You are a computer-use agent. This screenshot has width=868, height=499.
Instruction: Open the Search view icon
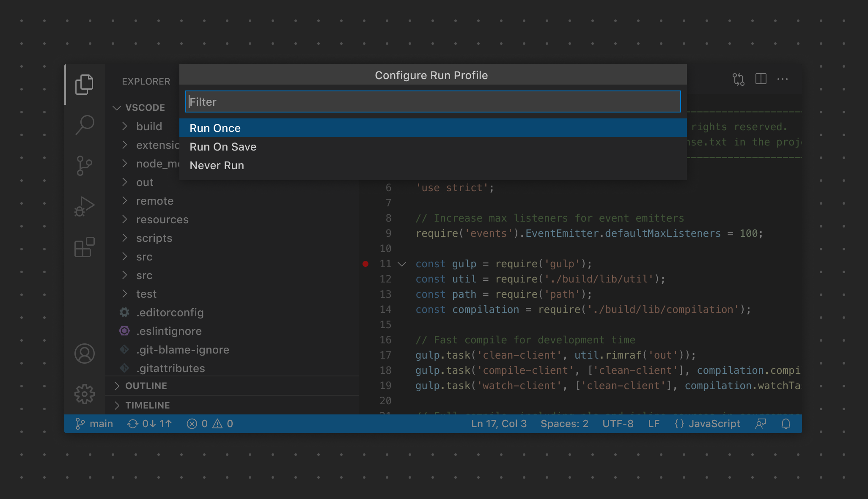[x=84, y=125]
